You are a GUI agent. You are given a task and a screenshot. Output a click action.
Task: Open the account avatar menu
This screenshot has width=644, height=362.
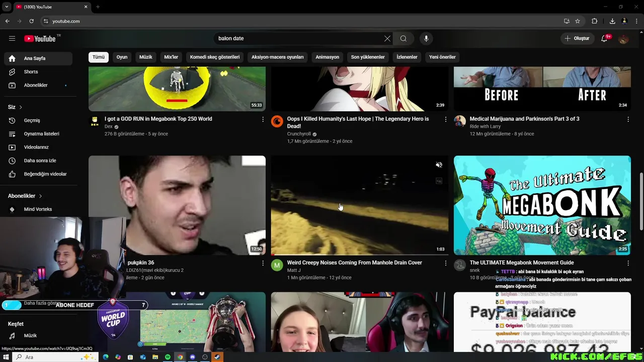624,38
